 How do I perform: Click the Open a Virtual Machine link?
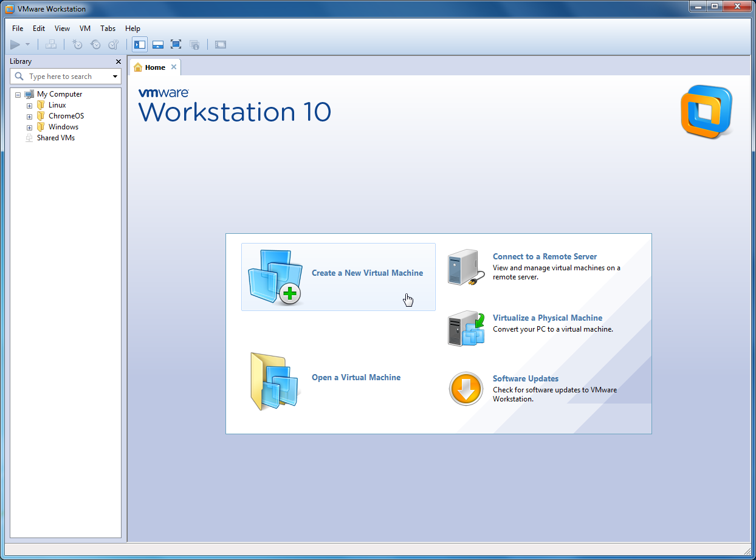coord(356,377)
